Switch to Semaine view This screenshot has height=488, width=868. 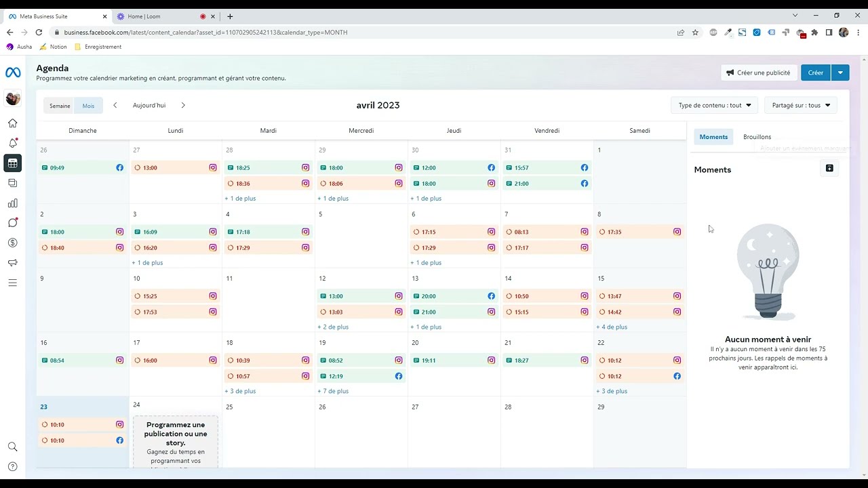59,106
